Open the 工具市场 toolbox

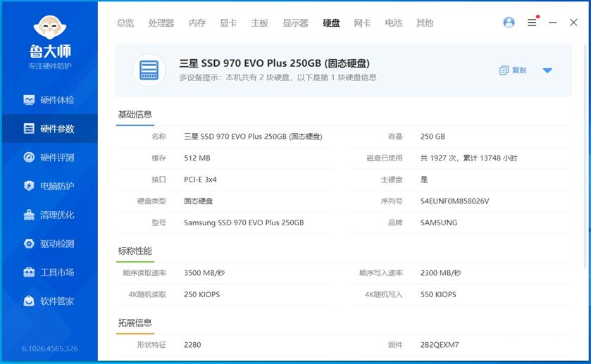coord(49,272)
